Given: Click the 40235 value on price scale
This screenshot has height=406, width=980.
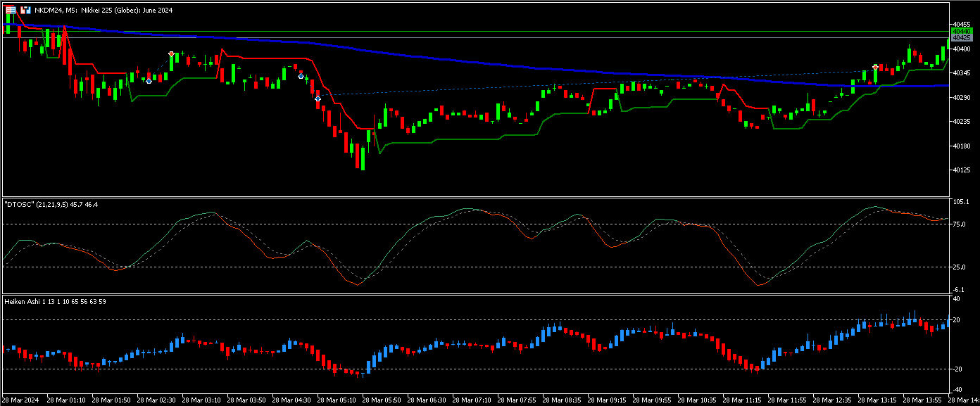Looking at the screenshot, I should [x=961, y=122].
